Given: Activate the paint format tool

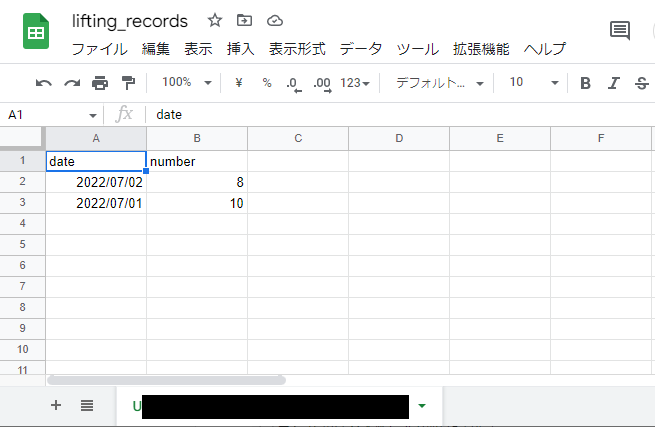Looking at the screenshot, I should [x=128, y=83].
